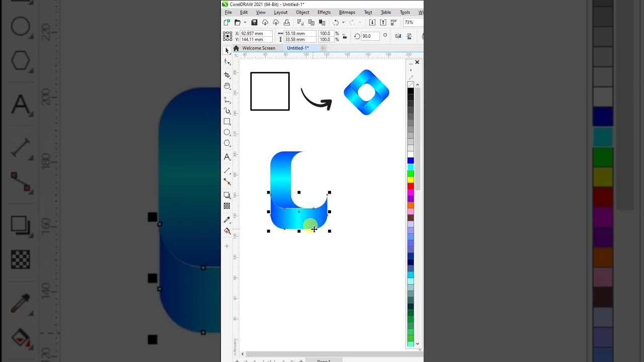Select the Pick tool in the toolbox
Screen dimensions: 644x362
227,50
